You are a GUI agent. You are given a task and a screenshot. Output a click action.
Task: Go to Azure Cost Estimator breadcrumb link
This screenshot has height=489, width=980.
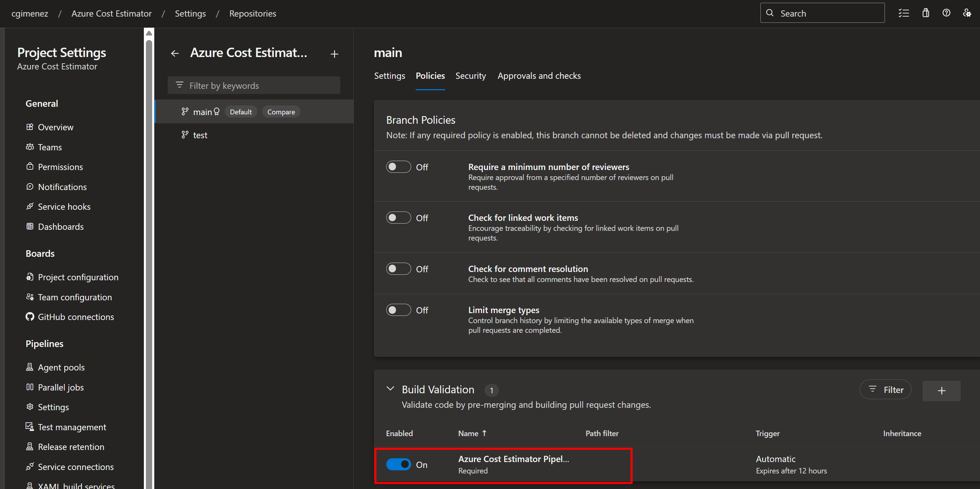pyautogui.click(x=111, y=13)
